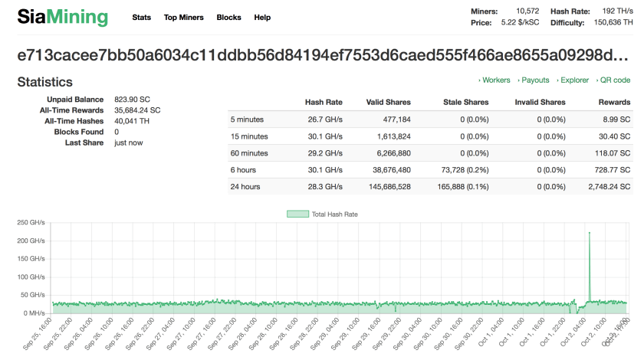Click the 60 minutes table row
The image size is (644, 357).
pos(429,152)
